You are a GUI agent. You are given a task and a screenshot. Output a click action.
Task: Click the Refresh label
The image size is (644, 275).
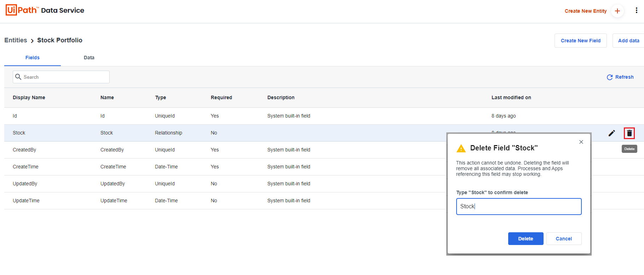(625, 77)
